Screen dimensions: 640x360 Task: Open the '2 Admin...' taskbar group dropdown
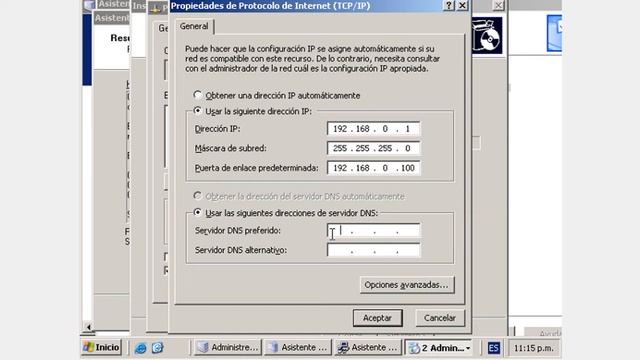pyautogui.click(x=439, y=347)
